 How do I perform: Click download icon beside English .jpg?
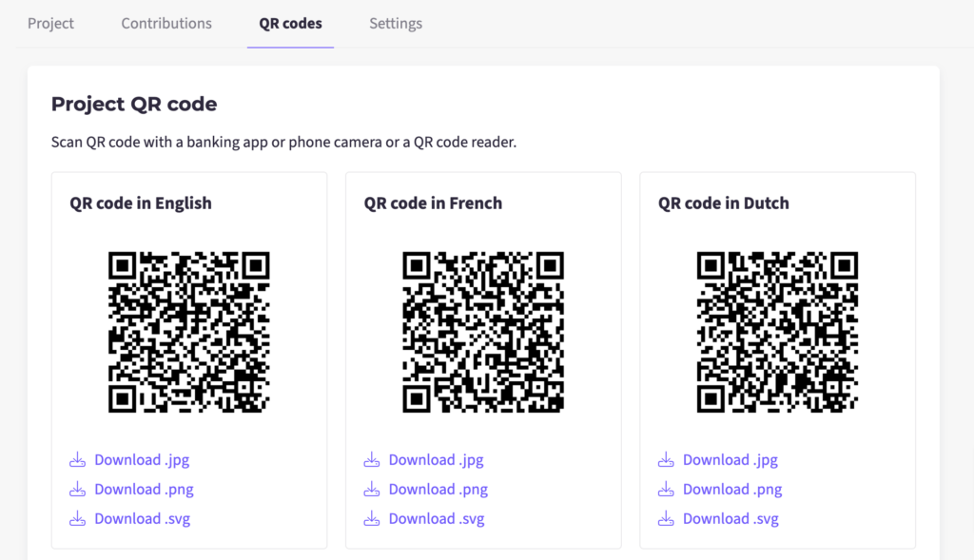click(x=78, y=460)
